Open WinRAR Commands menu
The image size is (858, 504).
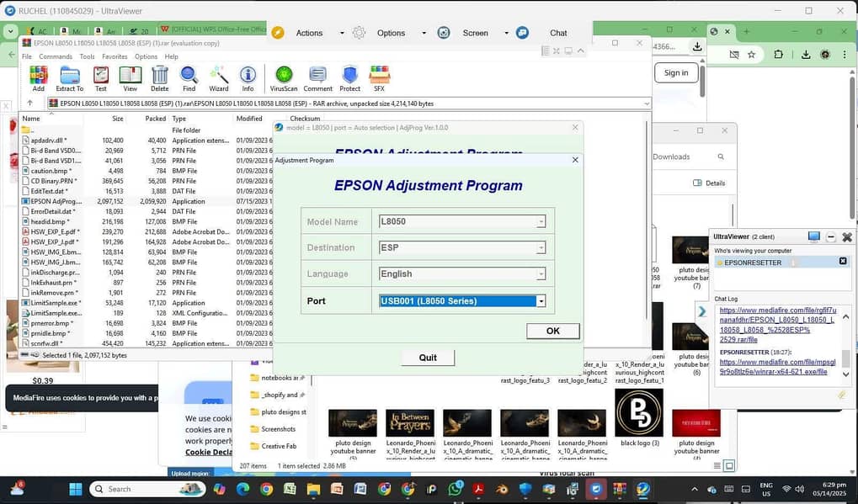pyautogui.click(x=56, y=56)
